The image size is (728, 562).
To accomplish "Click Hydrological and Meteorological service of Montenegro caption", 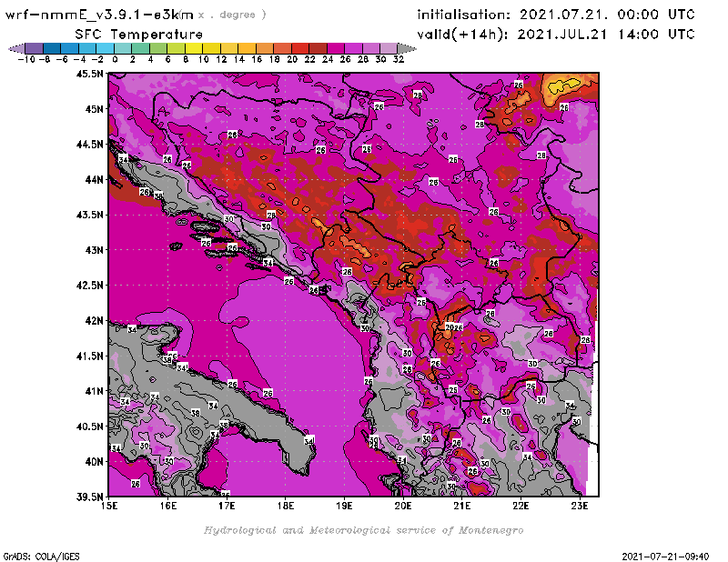I will (363, 530).
